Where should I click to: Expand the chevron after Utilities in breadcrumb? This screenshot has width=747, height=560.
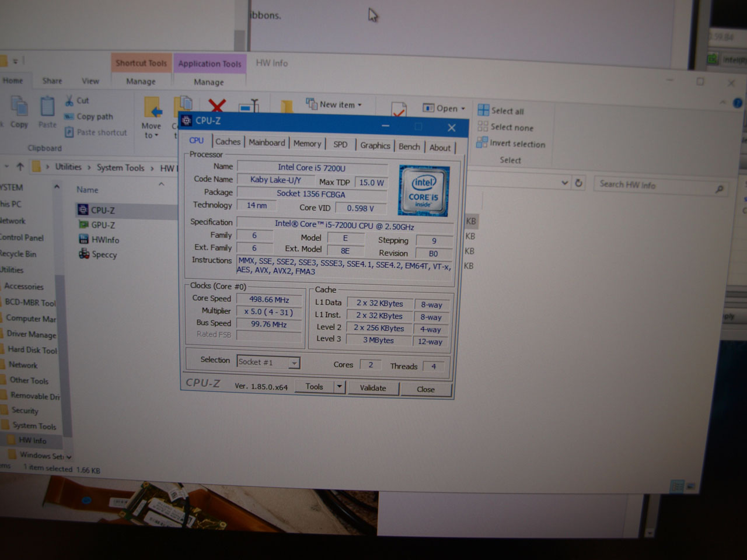tap(89, 167)
